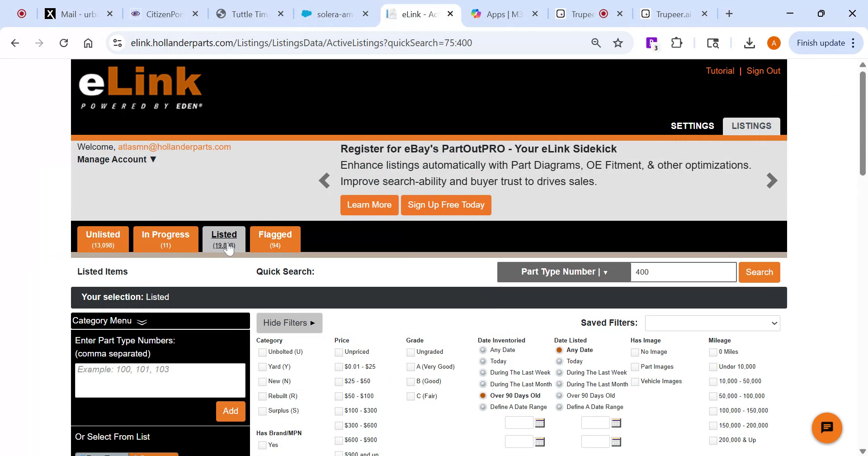Click the next arrow on the eBay banner
The width and height of the screenshot is (868, 456).
click(x=772, y=180)
